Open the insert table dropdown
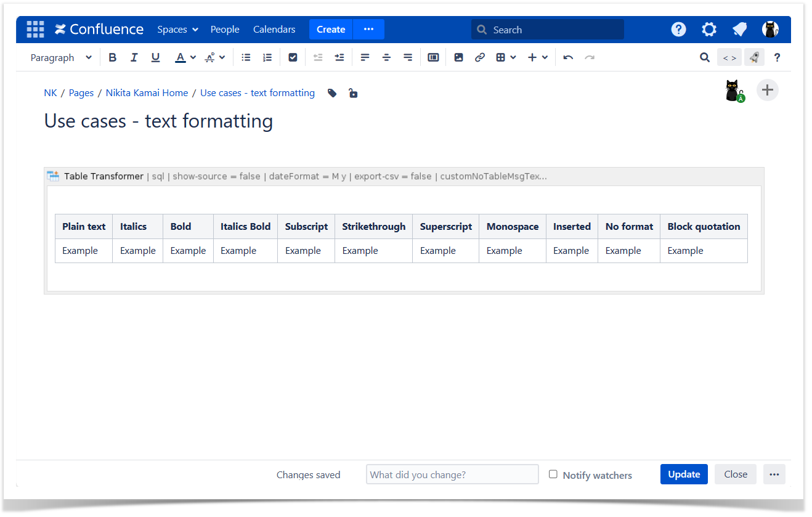This screenshot has width=812, height=517. (x=506, y=57)
